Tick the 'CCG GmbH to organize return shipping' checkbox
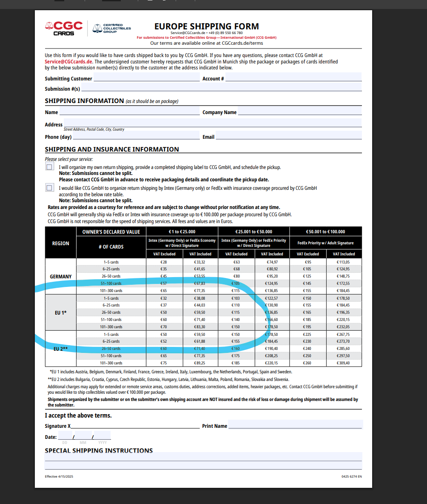 click(49, 188)
